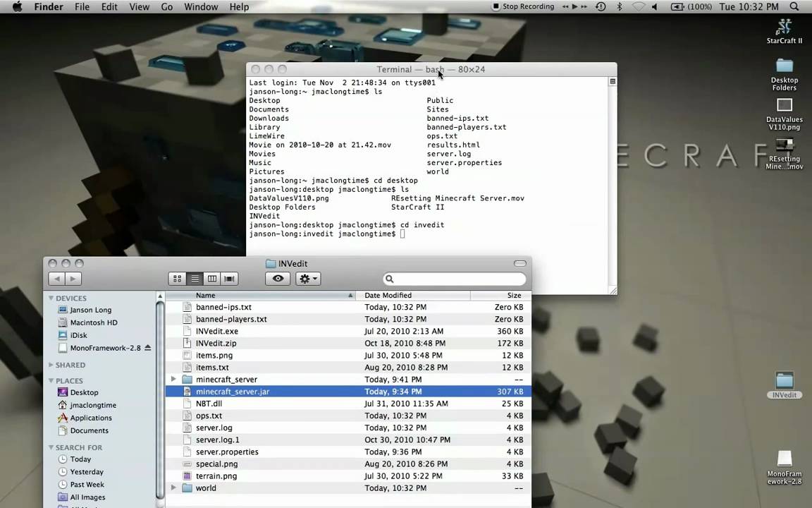Click Finder sidebar scrollbar
The width and height of the screenshot is (812, 508).
[160, 399]
